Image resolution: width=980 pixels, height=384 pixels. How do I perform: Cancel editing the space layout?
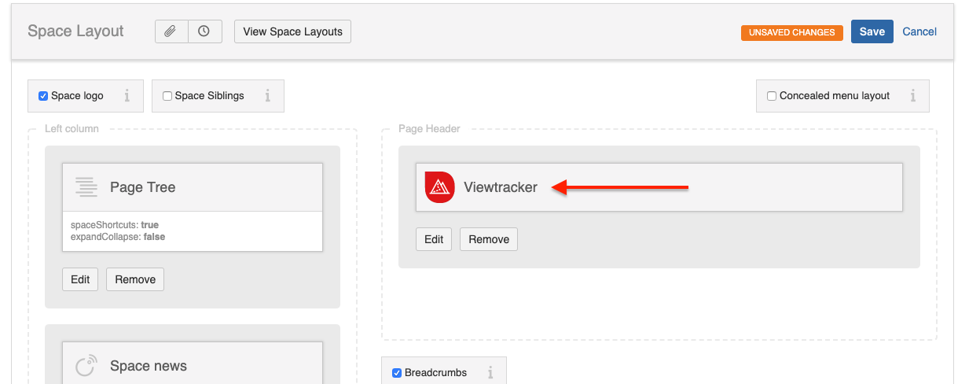[x=919, y=31]
